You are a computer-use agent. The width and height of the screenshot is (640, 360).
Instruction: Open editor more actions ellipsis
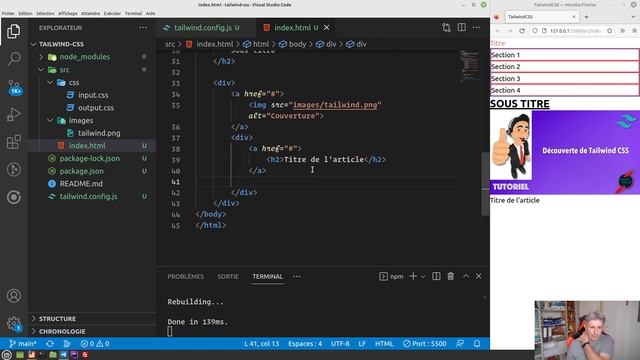476,27
